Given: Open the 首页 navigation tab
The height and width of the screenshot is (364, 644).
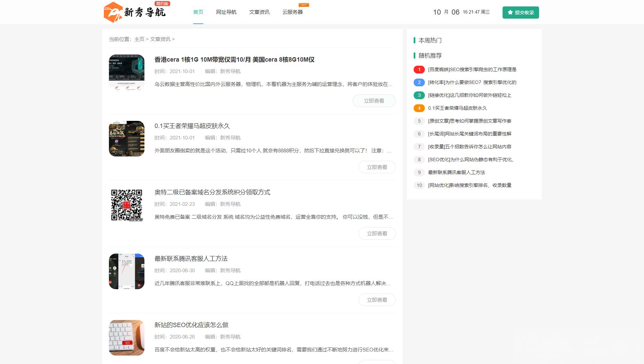Looking at the screenshot, I should (198, 12).
